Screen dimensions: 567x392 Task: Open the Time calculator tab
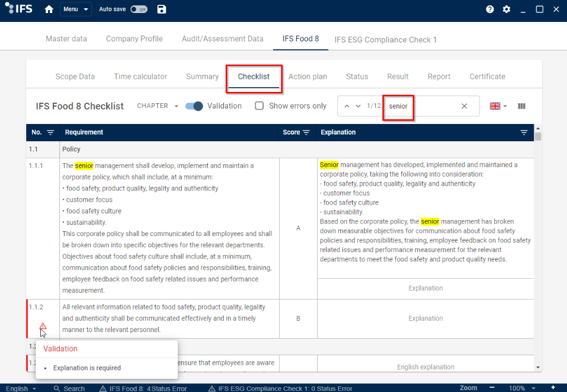tap(140, 77)
